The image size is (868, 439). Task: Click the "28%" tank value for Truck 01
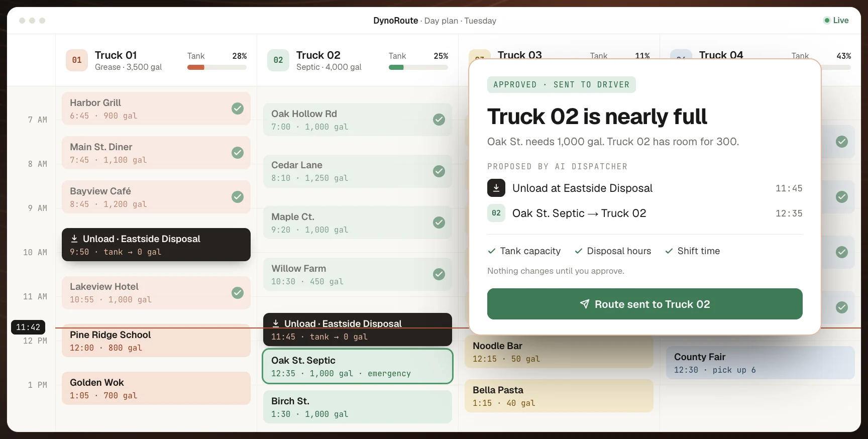click(x=240, y=56)
